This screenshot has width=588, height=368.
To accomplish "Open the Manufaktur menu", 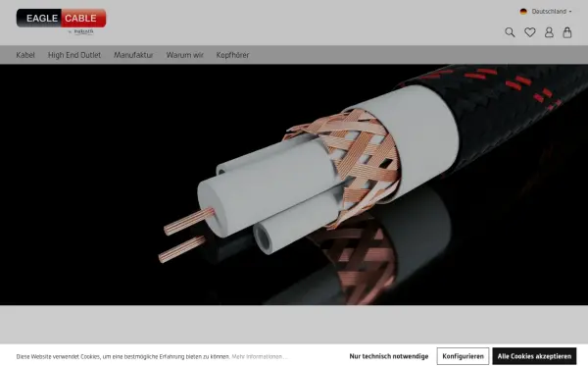I will [133, 55].
